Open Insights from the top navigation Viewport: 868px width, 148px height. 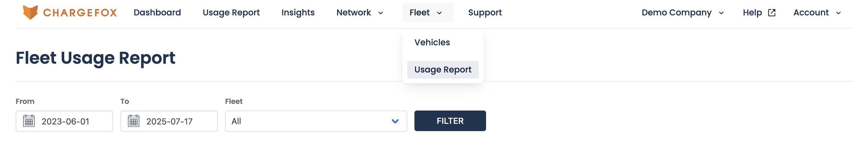coord(298,13)
